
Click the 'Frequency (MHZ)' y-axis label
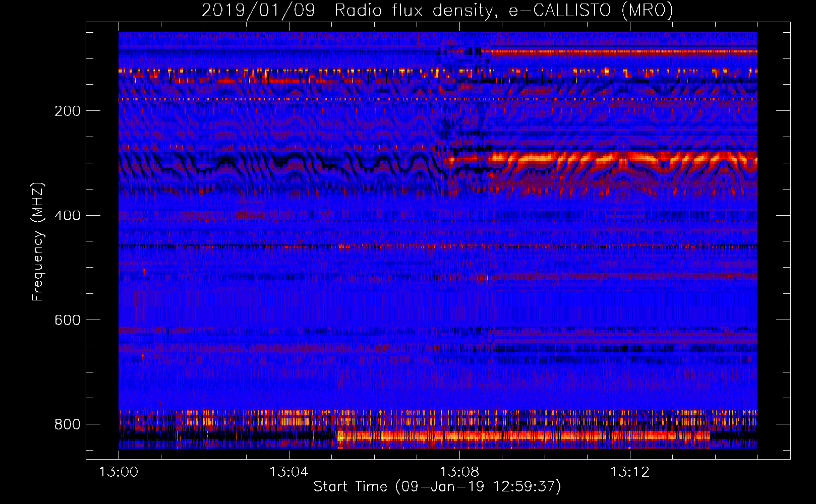[38, 241]
